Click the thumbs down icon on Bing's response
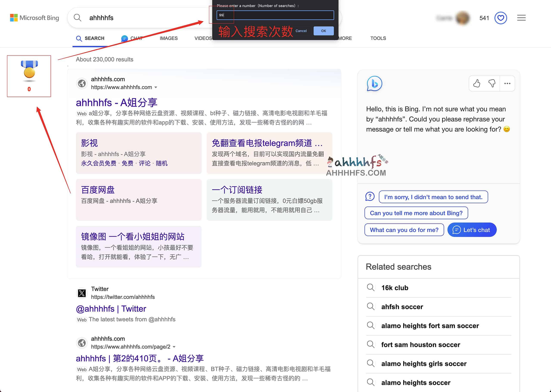551x392 pixels. 492,83
